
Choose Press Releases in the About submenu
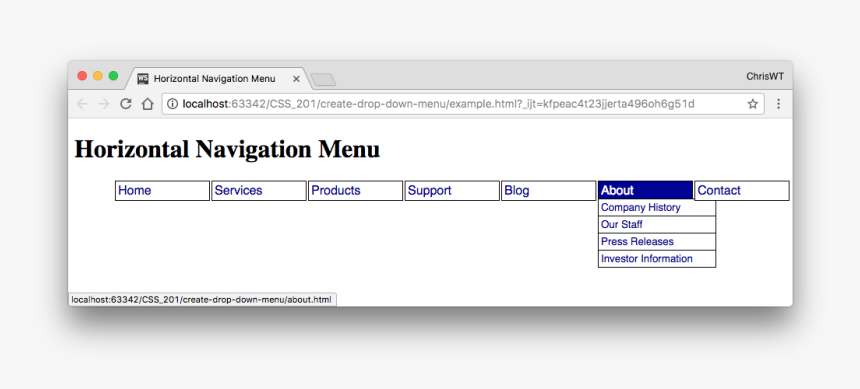(657, 242)
